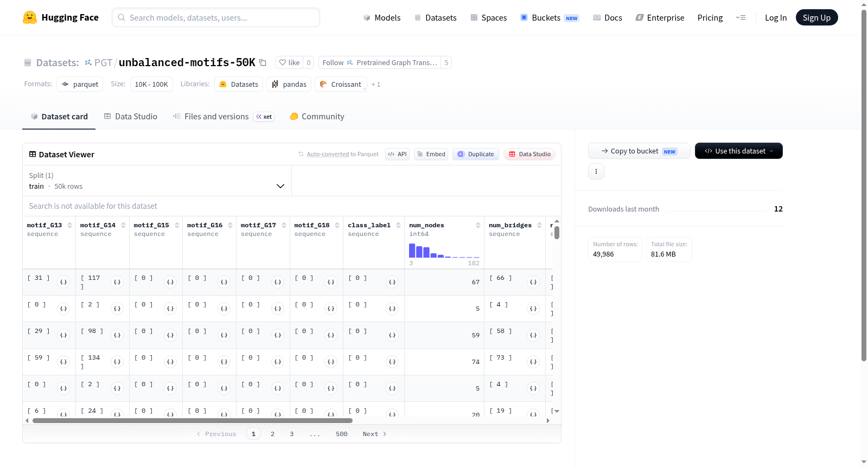The height and width of the screenshot is (467, 868).
Task: Expand JSON of motif_G13 value 29
Action: [x=63, y=335]
